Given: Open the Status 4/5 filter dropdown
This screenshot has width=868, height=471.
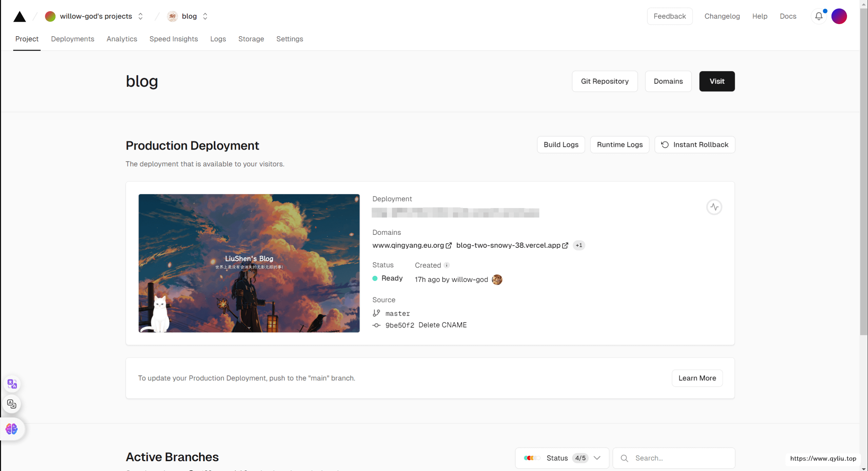Looking at the screenshot, I should pyautogui.click(x=562, y=458).
